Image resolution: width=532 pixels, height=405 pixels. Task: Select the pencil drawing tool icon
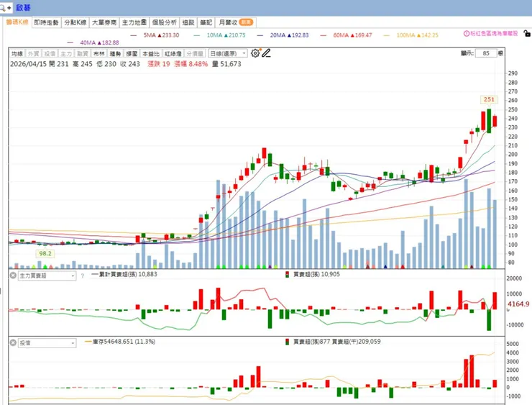[266, 53]
